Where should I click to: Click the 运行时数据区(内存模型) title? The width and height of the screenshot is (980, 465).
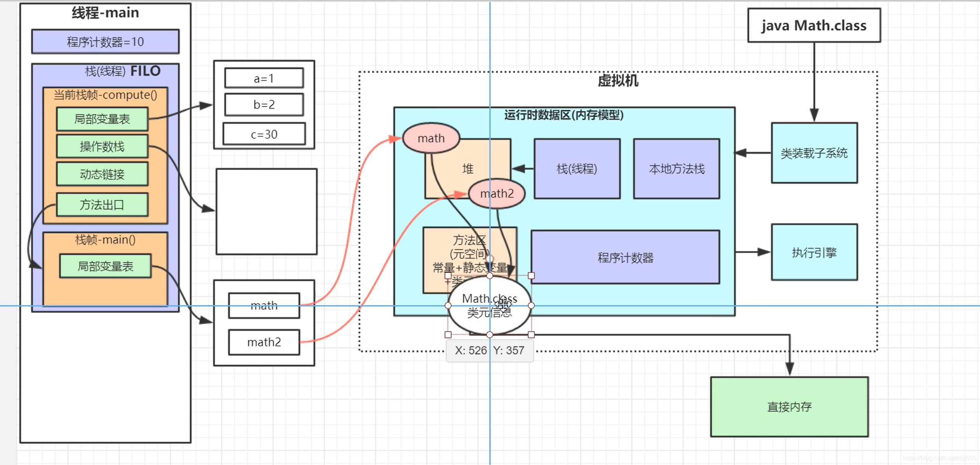tap(564, 115)
